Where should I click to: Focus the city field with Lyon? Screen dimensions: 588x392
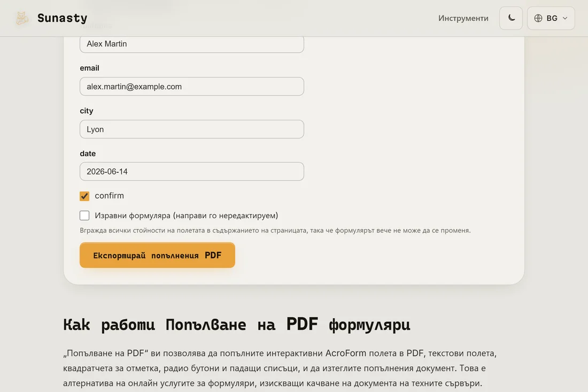[x=191, y=129]
